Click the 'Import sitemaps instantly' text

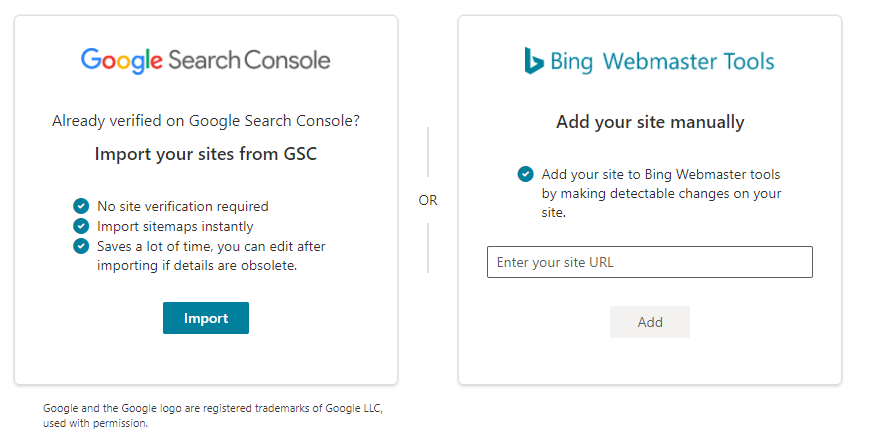(x=175, y=226)
